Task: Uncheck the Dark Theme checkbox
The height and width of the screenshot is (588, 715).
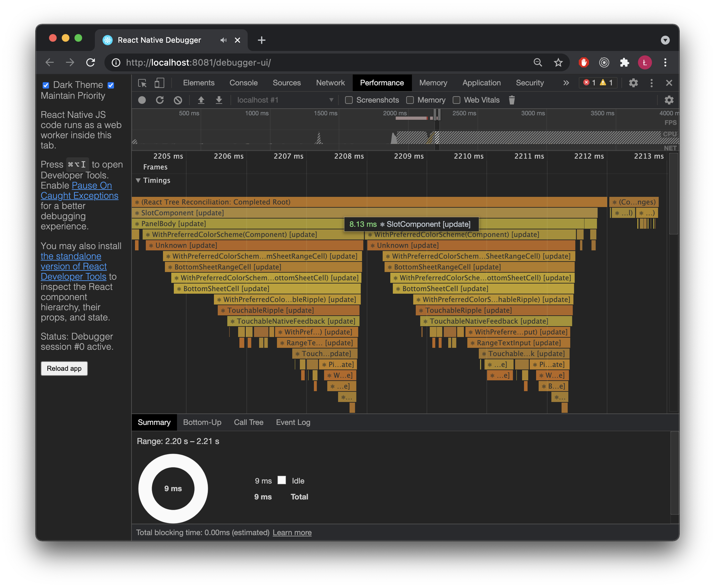Action: coord(46,85)
